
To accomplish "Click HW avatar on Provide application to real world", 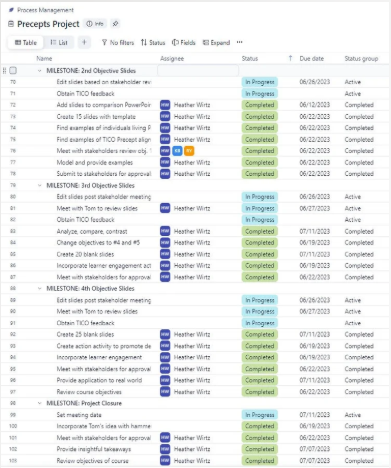I will click(165, 380).
